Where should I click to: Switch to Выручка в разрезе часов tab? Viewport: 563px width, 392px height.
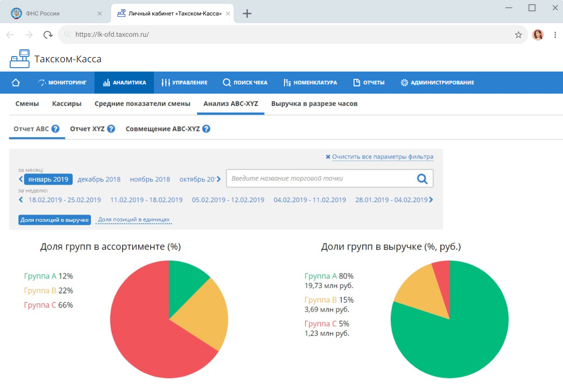pyautogui.click(x=314, y=103)
